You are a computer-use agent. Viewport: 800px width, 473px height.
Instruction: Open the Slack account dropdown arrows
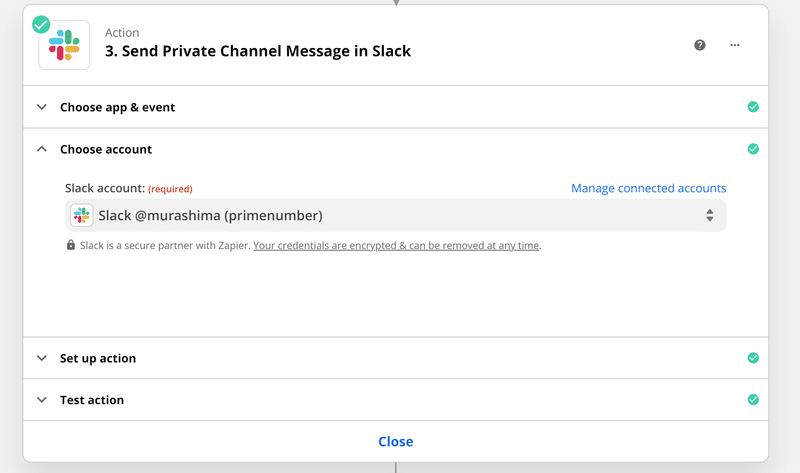710,215
